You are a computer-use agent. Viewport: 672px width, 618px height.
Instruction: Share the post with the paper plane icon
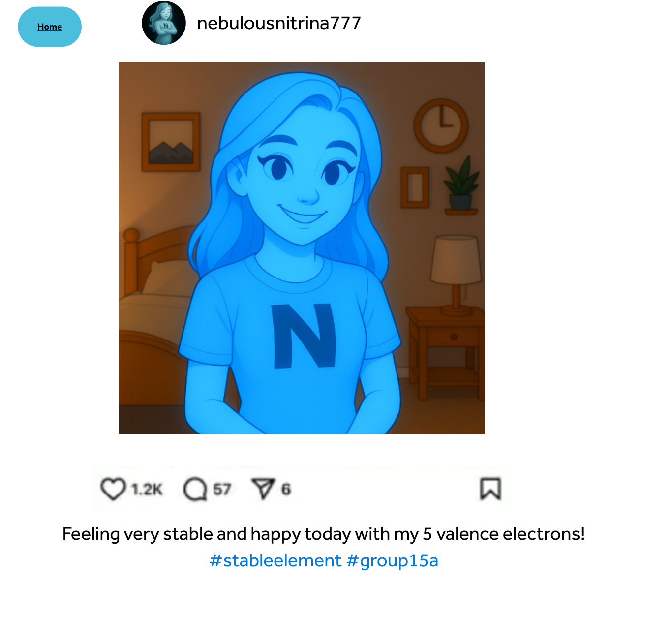263,489
